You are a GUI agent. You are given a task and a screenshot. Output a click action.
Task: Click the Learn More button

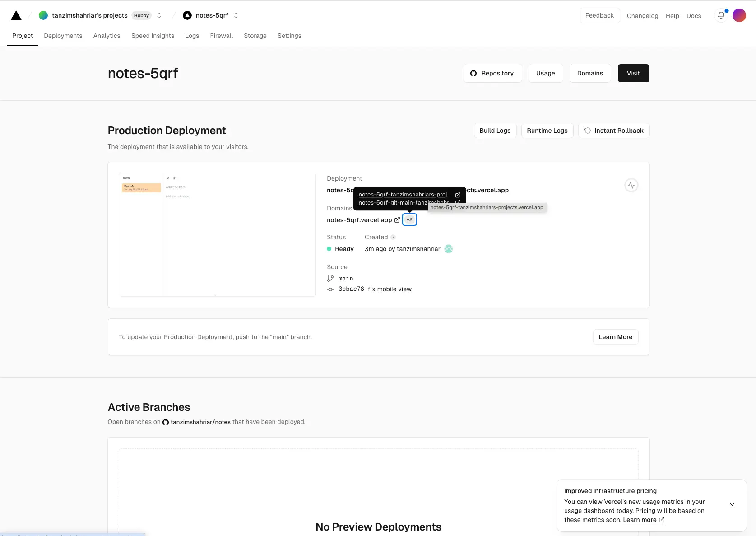pos(615,337)
